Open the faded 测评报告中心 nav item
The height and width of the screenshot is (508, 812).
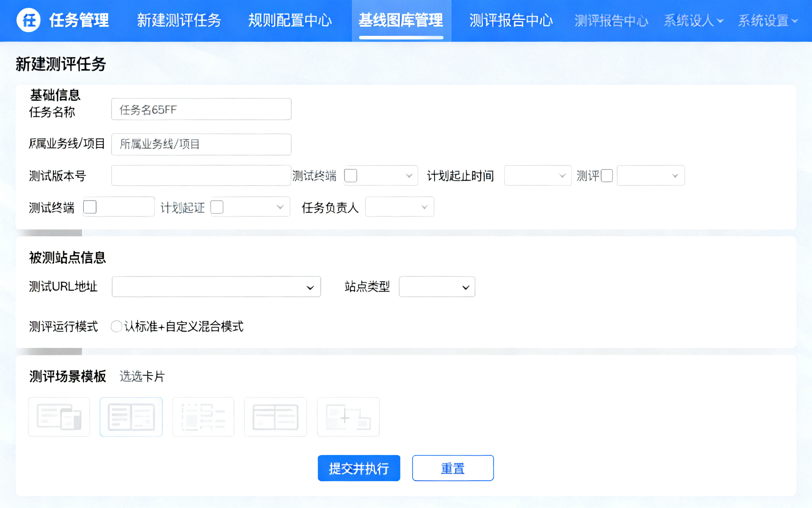click(x=611, y=21)
